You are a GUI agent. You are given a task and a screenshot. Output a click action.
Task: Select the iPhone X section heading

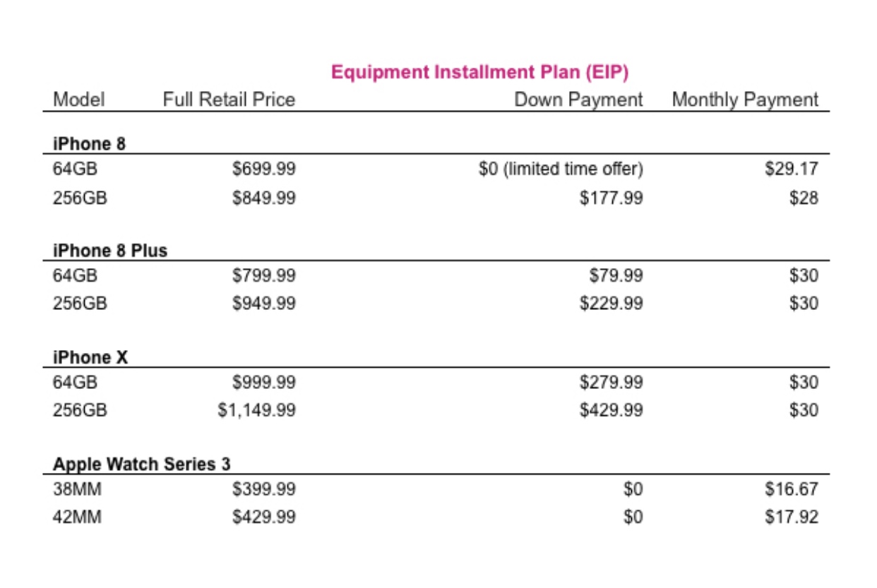point(90,358)
